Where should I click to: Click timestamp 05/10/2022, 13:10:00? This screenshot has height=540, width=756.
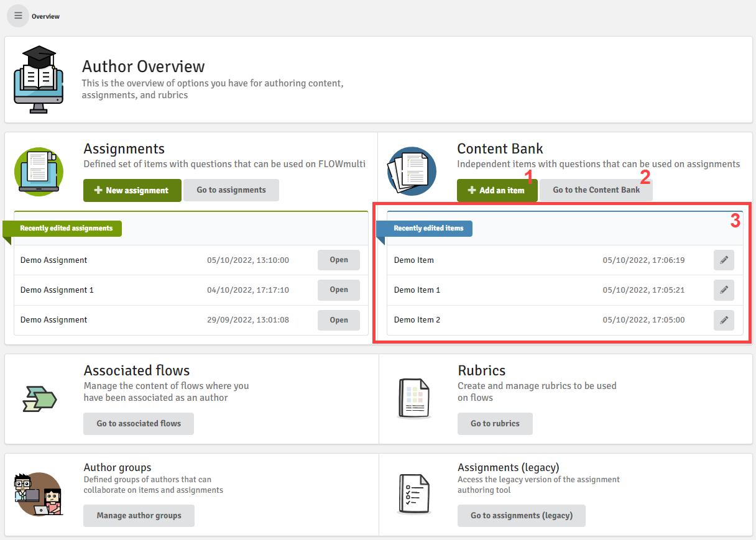pyautogui.click(x=248, y=260)
